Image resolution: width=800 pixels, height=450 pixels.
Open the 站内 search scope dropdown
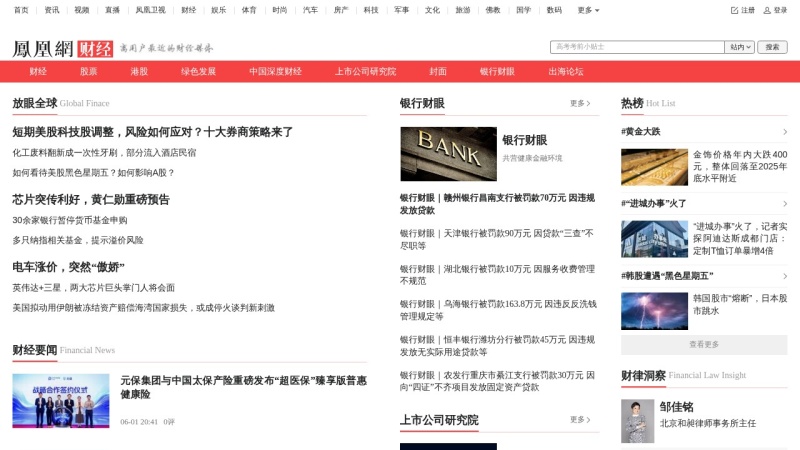(739, 47)
